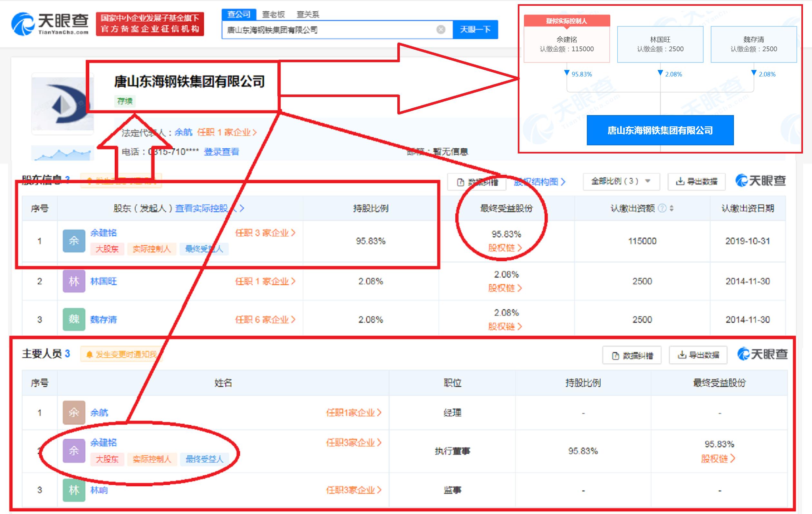The width and height of the screenshot is (812, 514).
Task: Click the 大股东 tag under 余建铭
Action: point(107,249)
